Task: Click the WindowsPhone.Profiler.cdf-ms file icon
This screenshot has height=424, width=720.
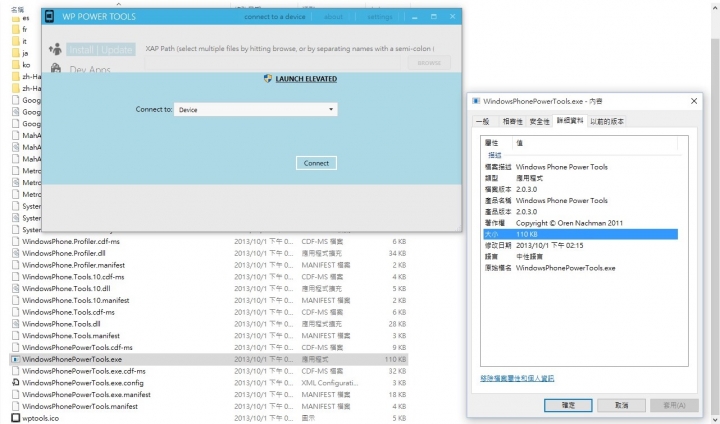Action: pos(16,241)
